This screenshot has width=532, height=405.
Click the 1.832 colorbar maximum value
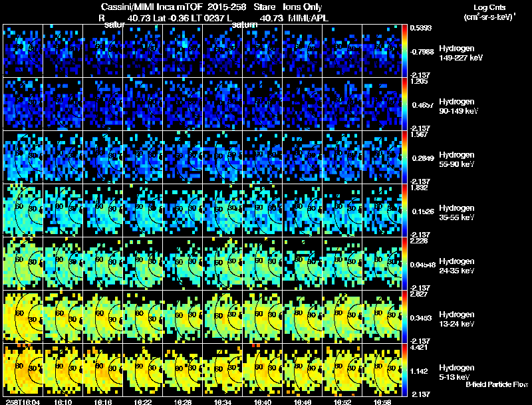tap(419, 188)
